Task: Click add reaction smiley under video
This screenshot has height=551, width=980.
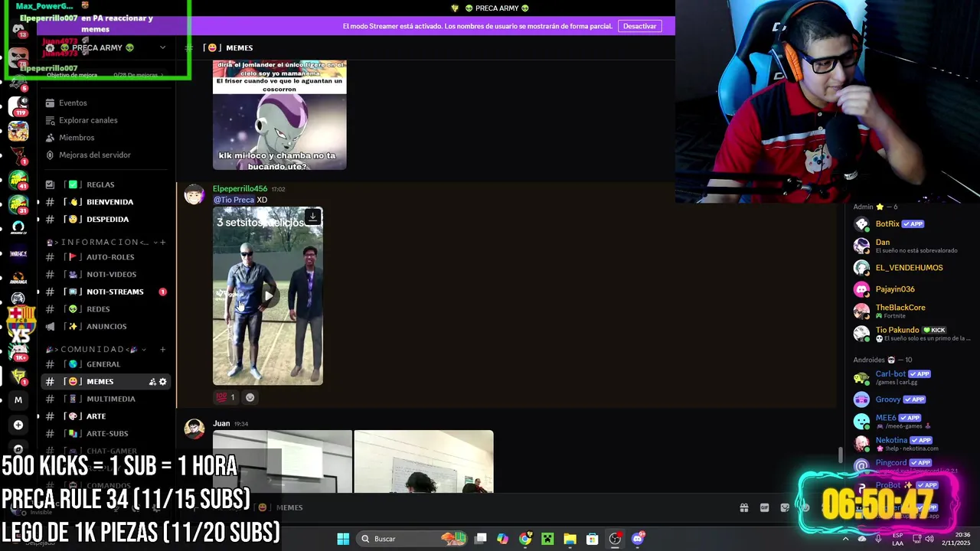Action: [250, 397]
